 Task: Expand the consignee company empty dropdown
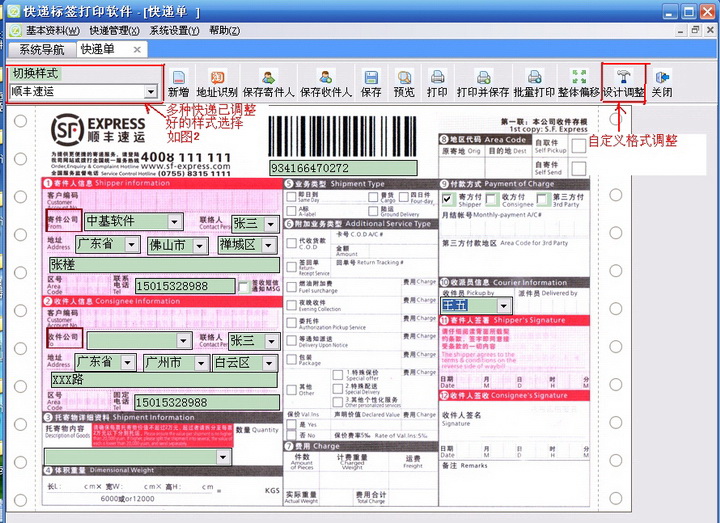pyautogui.click(x=184, y=340)
